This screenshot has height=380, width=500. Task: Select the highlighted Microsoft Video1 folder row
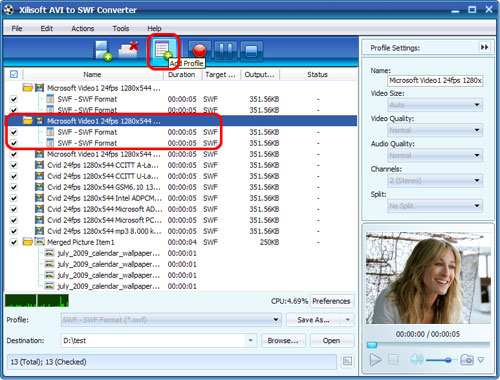pyautogui.click(x=180, y=121)
